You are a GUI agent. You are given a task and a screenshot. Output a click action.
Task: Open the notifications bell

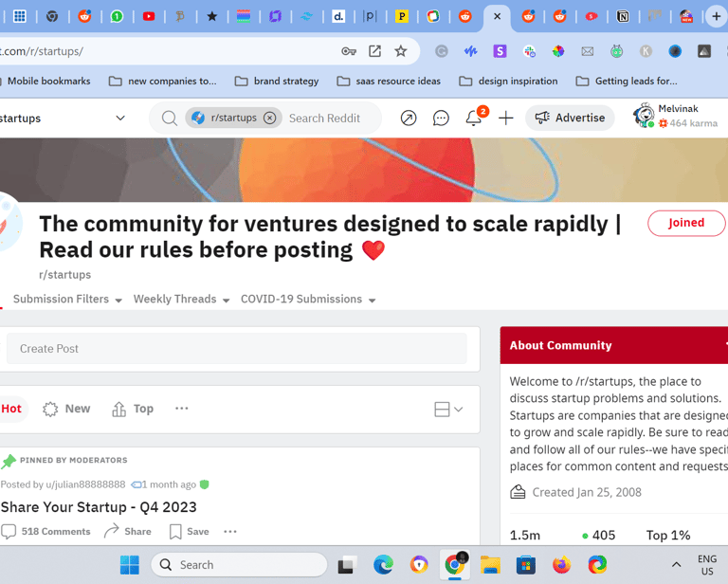(x=474, y=118)
